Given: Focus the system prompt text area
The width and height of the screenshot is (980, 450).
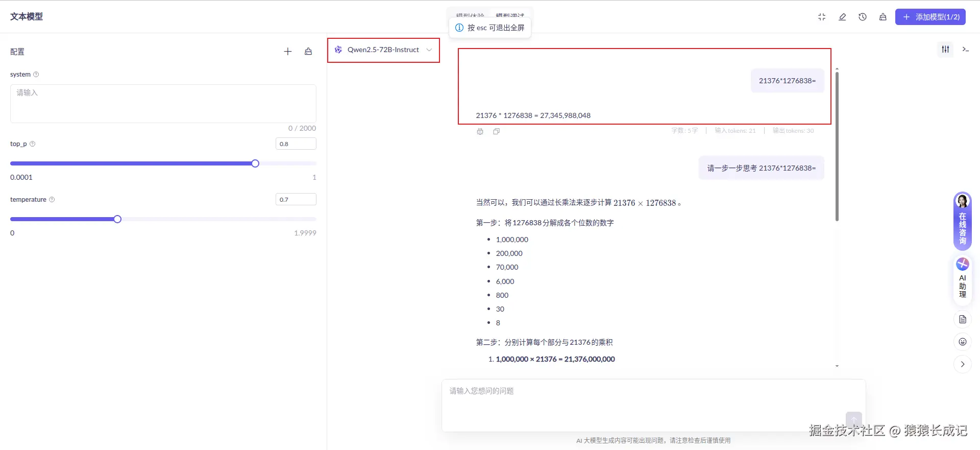Looking at the screenshot, I should (x=163, y=104).
